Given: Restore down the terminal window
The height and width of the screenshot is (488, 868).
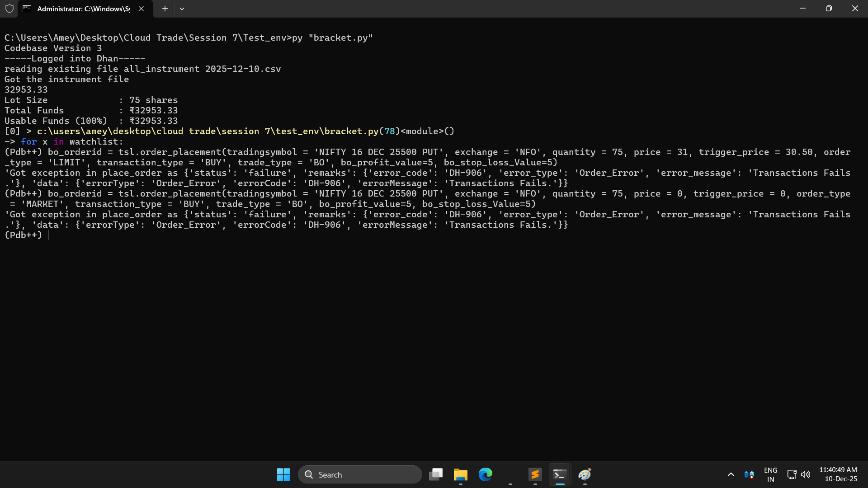Looking at the screenshot, I should (x=829, y=9).
